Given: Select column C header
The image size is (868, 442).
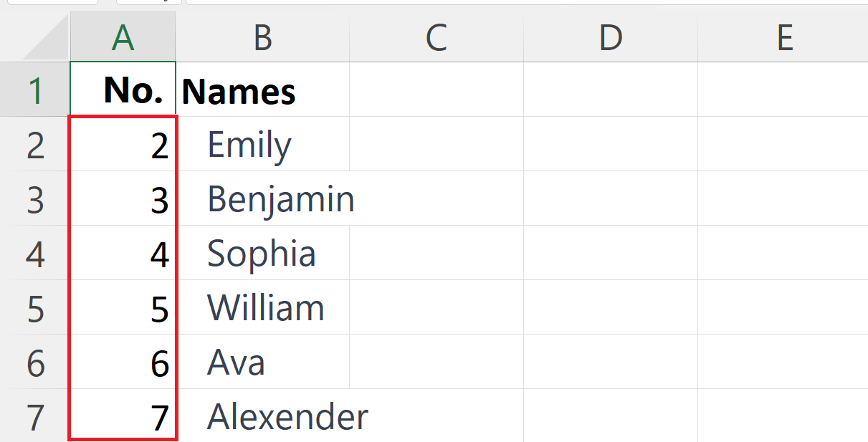Looking at the screenshot, I should tap(437, 37).
